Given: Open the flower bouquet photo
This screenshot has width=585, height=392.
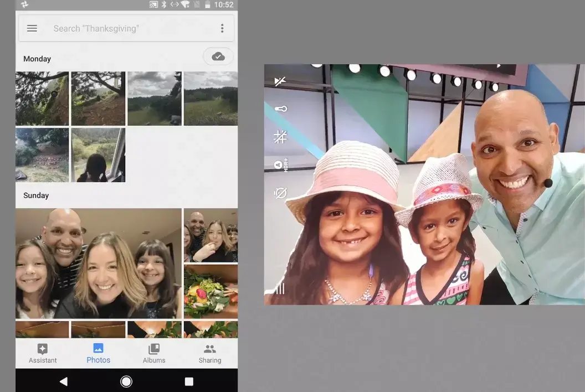Looking at the screenshot, I should coord(211,292).
